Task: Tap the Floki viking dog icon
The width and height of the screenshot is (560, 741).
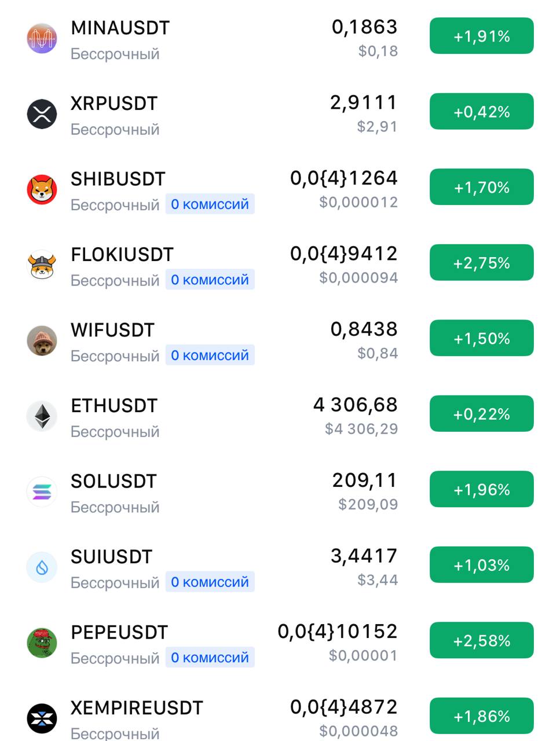Action: click(42, 265)
